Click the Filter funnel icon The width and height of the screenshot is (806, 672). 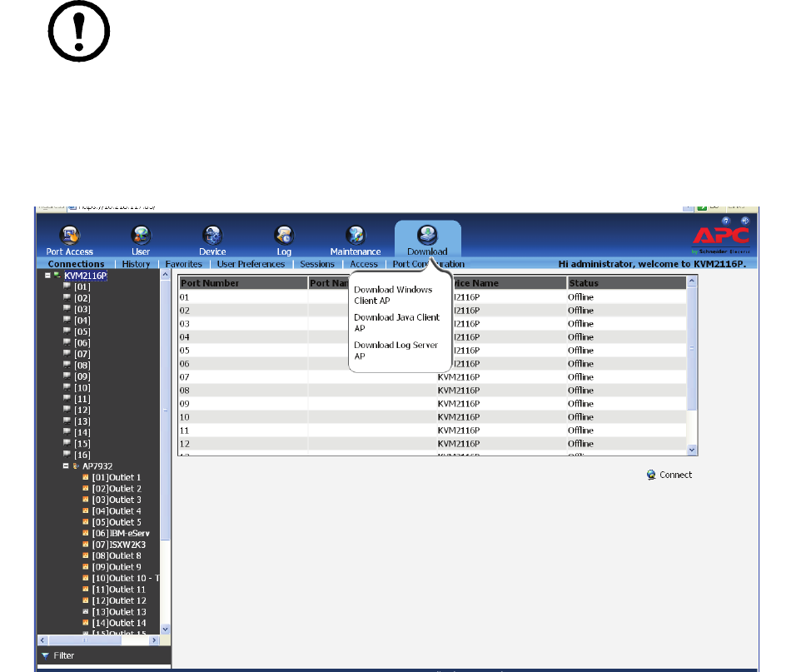(x=45, y=655)
